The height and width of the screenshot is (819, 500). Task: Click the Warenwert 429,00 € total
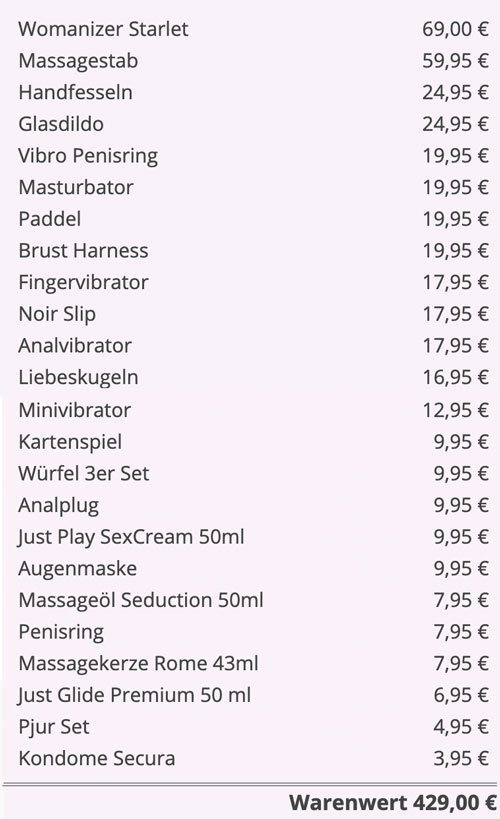pos(392,803)
